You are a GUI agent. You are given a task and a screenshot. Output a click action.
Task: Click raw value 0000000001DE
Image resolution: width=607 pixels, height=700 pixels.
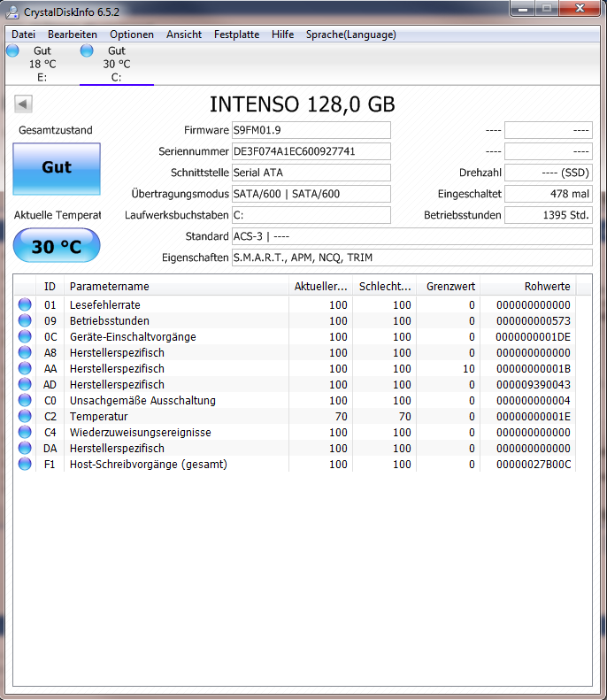534,337
